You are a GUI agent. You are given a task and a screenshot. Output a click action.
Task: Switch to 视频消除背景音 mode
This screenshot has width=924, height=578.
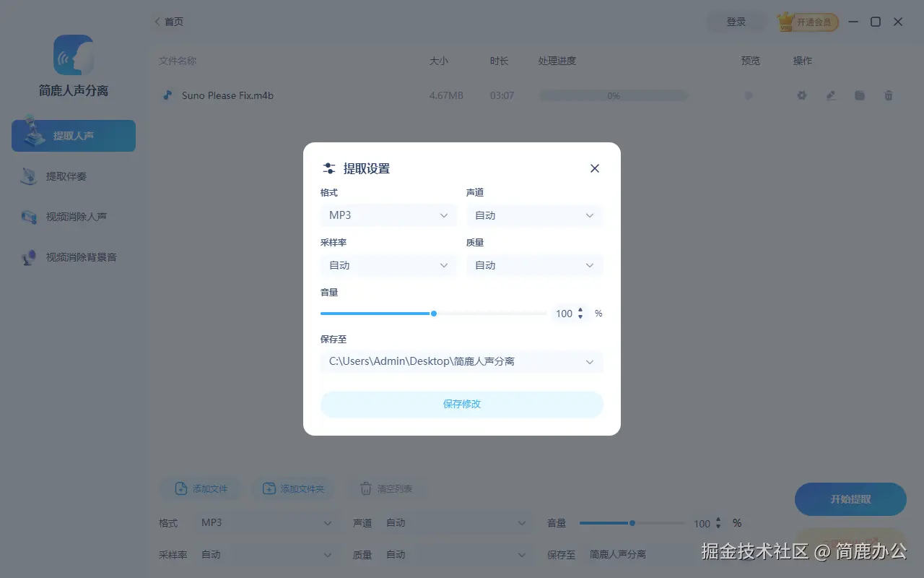coord(73,257)
